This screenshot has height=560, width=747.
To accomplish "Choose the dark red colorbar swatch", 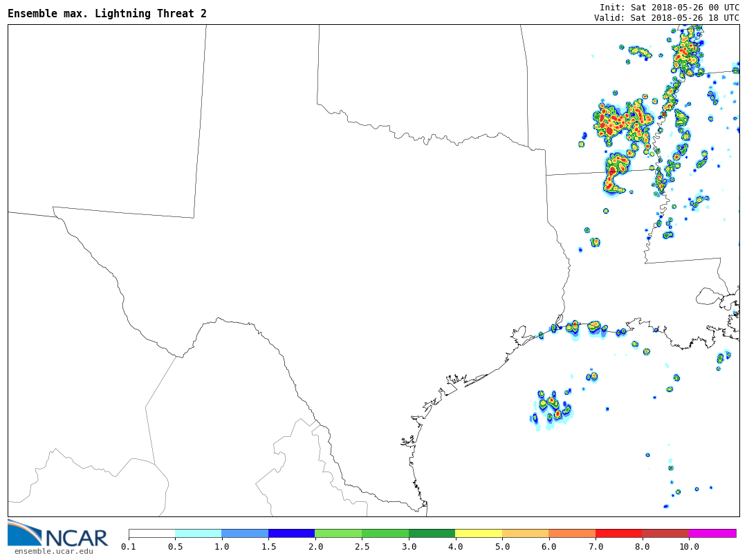I will pyautogui.click(x=665, y=534).
